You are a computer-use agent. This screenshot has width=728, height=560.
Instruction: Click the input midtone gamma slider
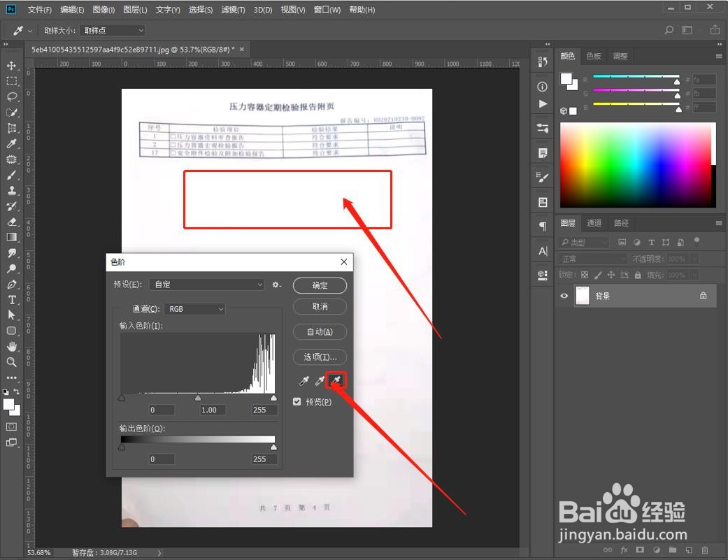click(198, 398)
